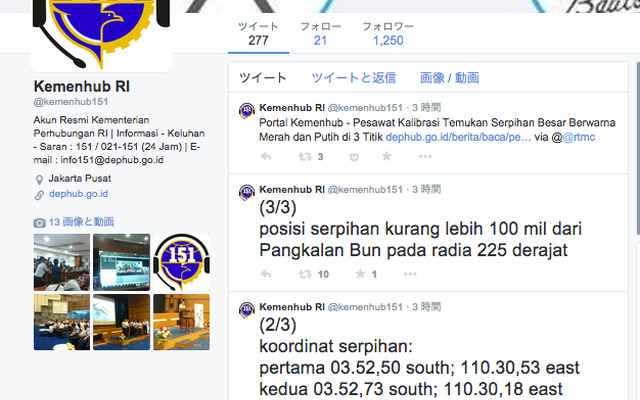
Task: Favorite the (3/3) posisi serpihan tweet
Action: [x=360, y=273]
